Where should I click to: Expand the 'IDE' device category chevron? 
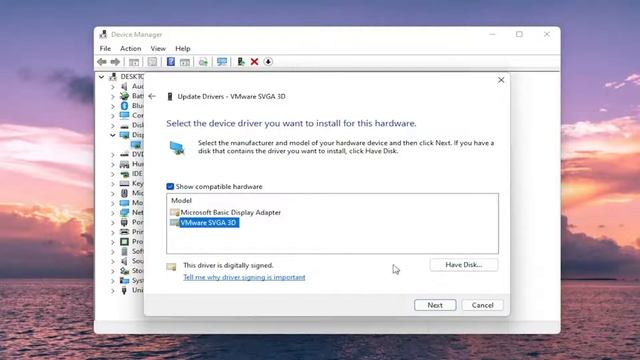pos(113,174)
